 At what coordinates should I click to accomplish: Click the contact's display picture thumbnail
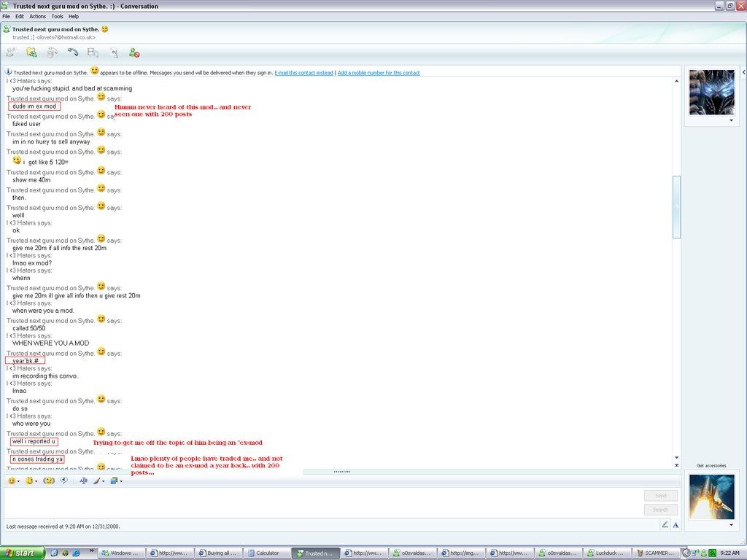712,93
